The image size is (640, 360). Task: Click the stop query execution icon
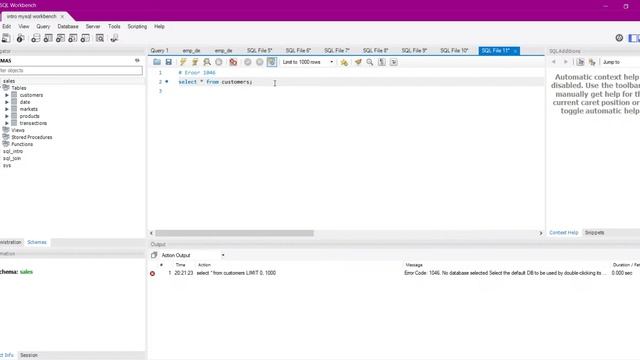coord(219,62)
